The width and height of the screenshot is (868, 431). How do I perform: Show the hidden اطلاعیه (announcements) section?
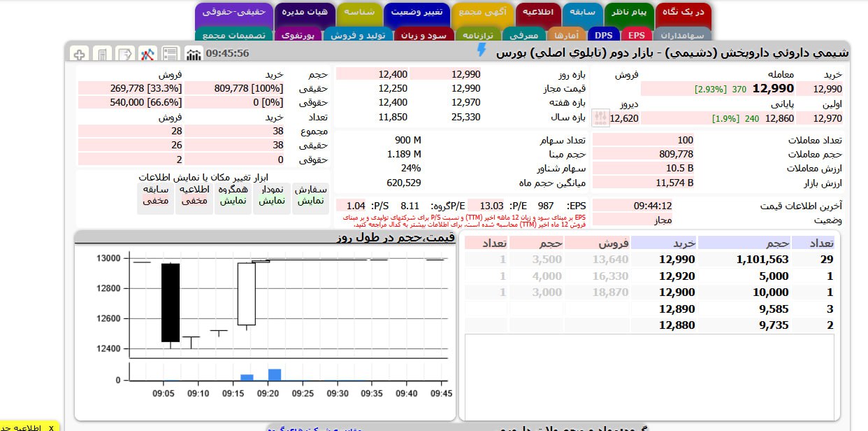pyautogui.click(x=194, y=195)
